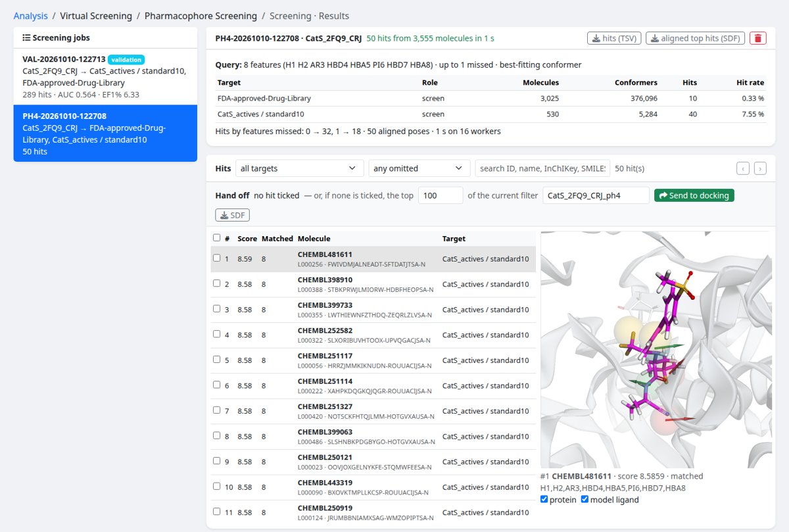Image resolution: width=789 pixels, height=532 pixels.
Task: Download hits as TSV
Action: point(614,38)
